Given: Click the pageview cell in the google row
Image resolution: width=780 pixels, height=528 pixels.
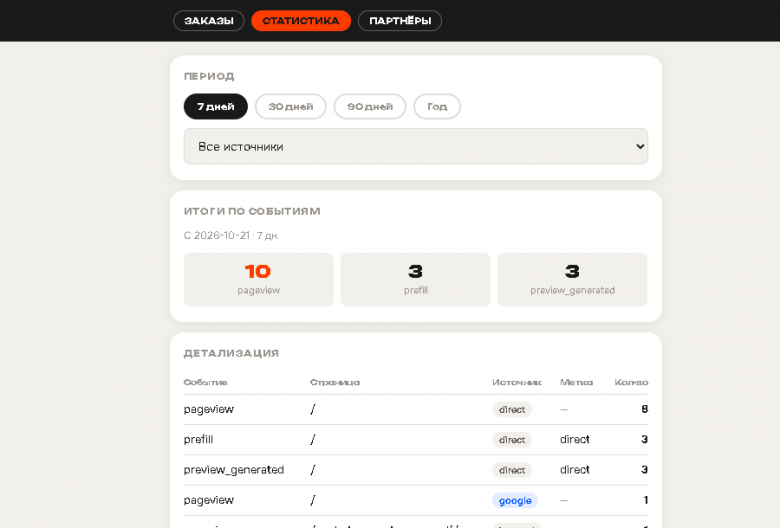Looking at the screenshot, I should tap(208, 500).
